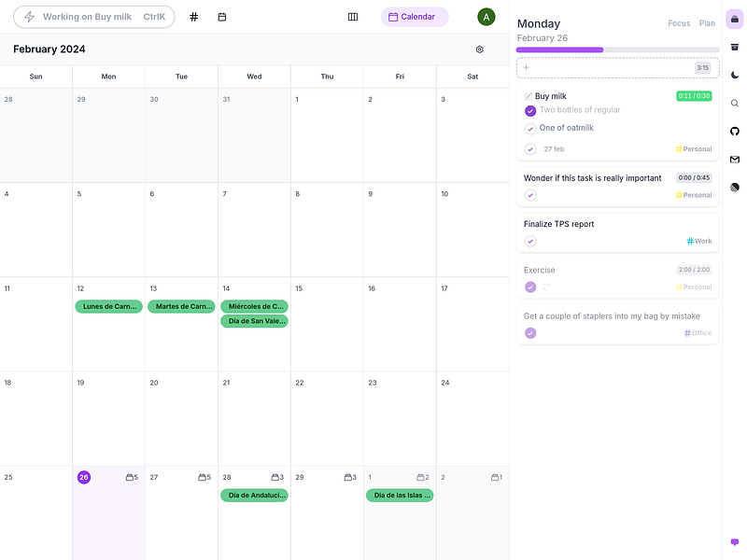
Task: Open Miércoles de C... event on 14th
Action: pyautogui.click(x=254, y=307)
